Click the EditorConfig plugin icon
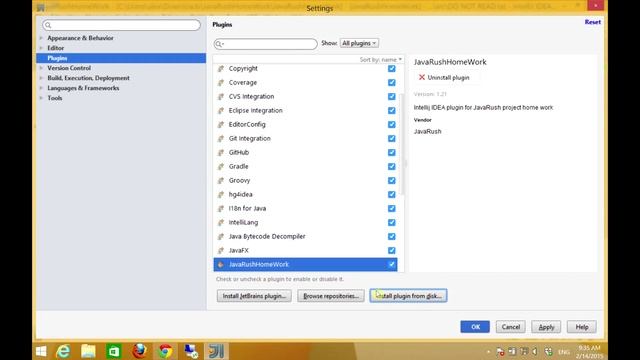The width and height of the screenshot is (640, 360). pos(221,124)
